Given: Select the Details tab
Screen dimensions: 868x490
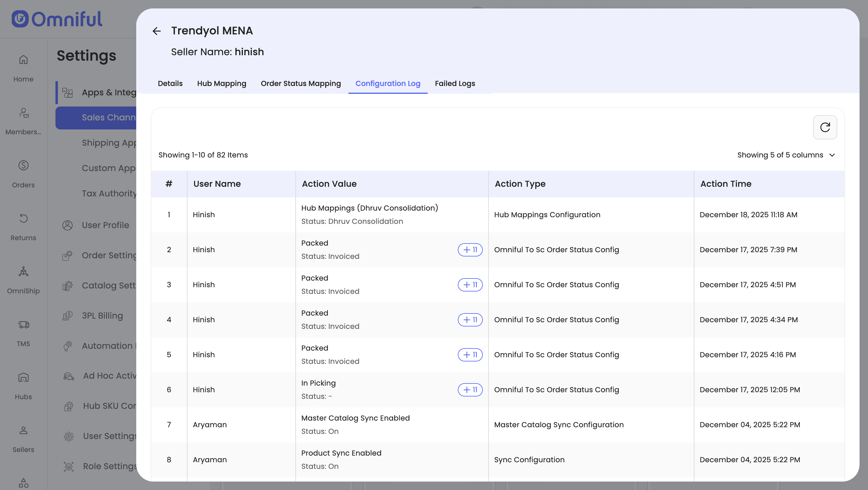Looking at the screenshot, I should click(170, 83).
